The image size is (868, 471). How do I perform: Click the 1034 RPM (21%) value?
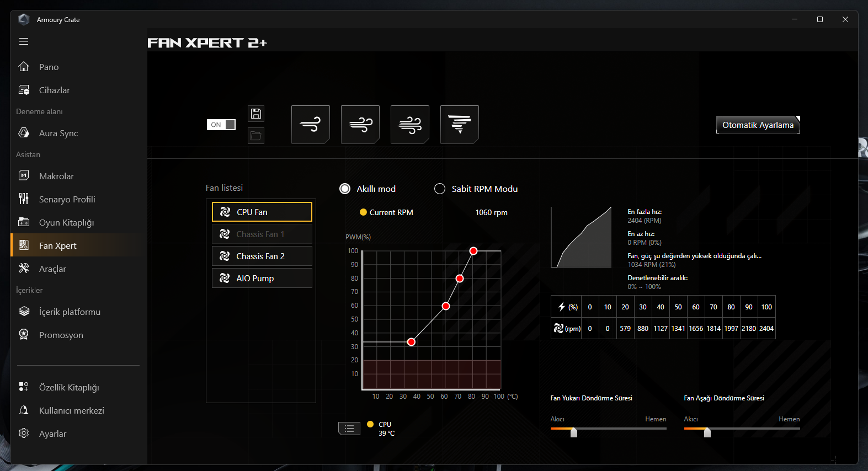tap(652, 265)
